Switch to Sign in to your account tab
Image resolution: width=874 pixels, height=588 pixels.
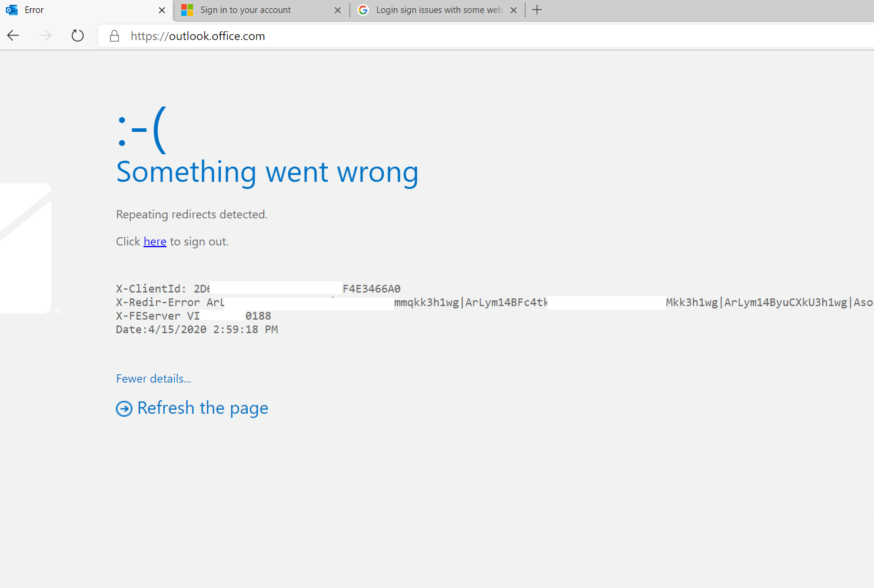pos(262,10)
